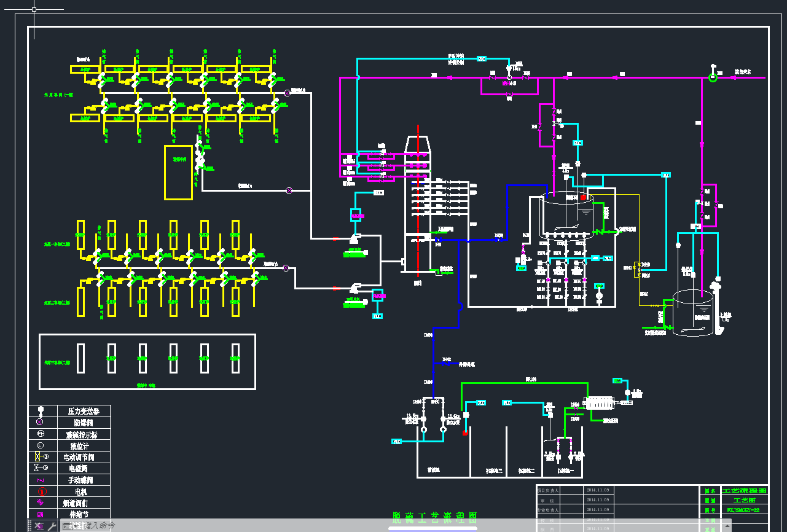Select the 2014.11.09 date beside 审核
This screenshot has width=787, height=532.
click(597, 500)
